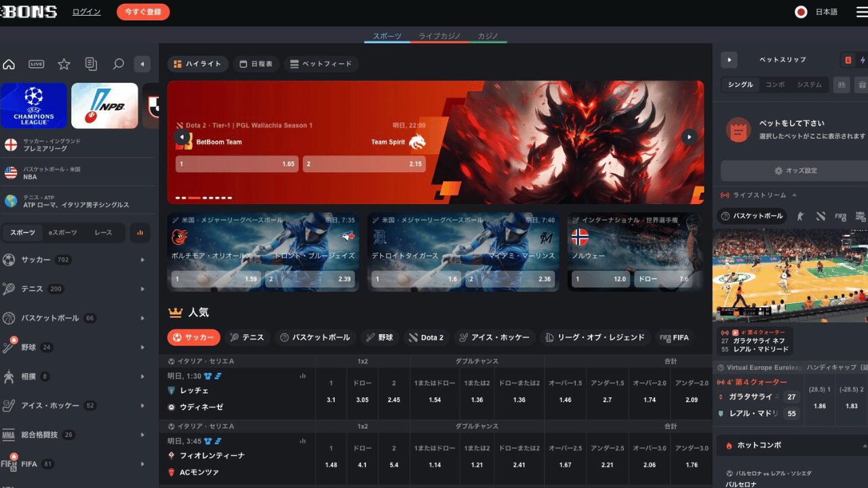Image resolution: width=868 pixels, height=488 pixels.
Task: Expand アイス・ホッケー category arrow
Action: (x=142, y=405)
